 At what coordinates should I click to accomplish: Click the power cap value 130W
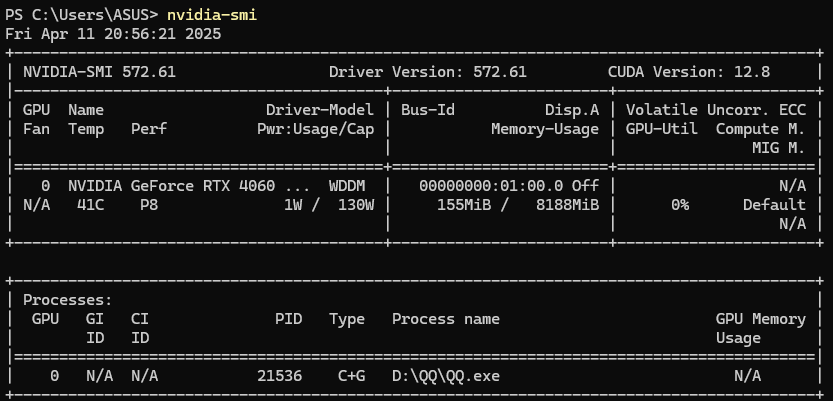coord(356,205)
